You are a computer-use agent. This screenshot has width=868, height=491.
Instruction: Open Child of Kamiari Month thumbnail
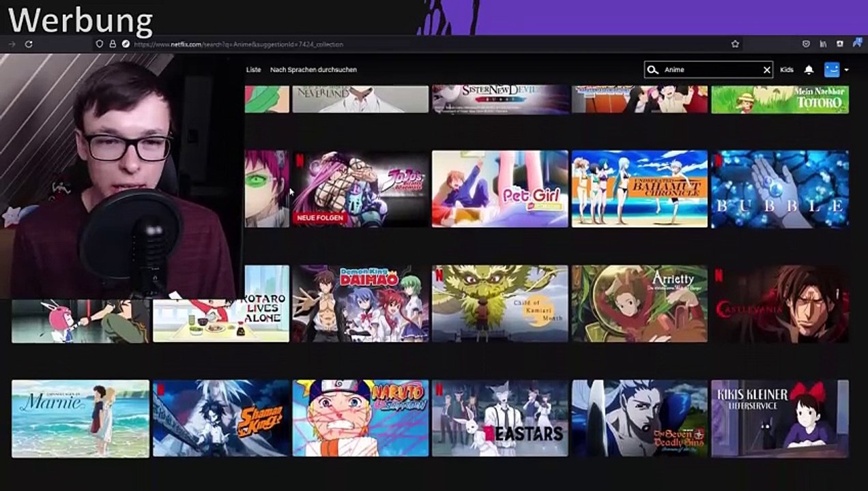500,303
